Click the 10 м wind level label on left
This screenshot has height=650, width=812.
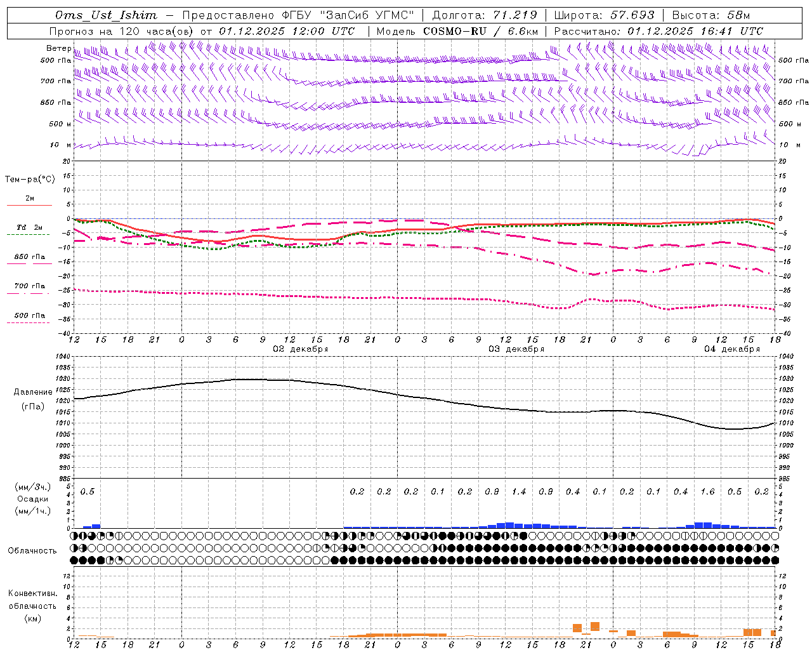[x=61, y=145]
